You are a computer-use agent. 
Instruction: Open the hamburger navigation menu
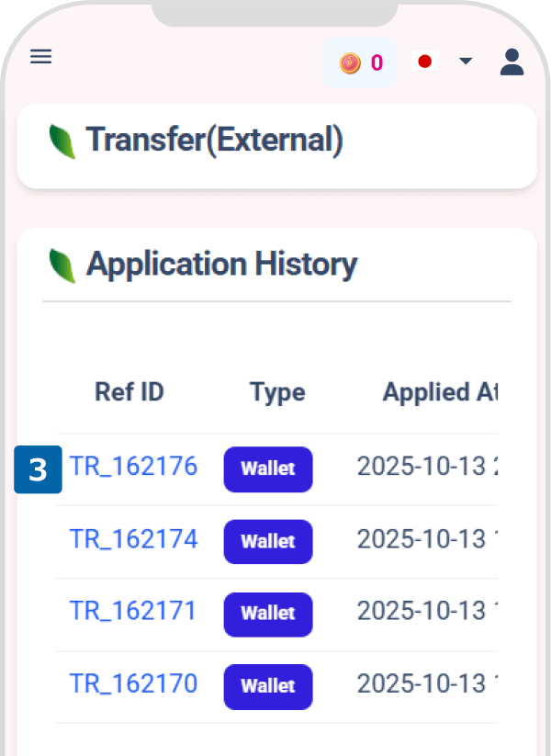41,57
